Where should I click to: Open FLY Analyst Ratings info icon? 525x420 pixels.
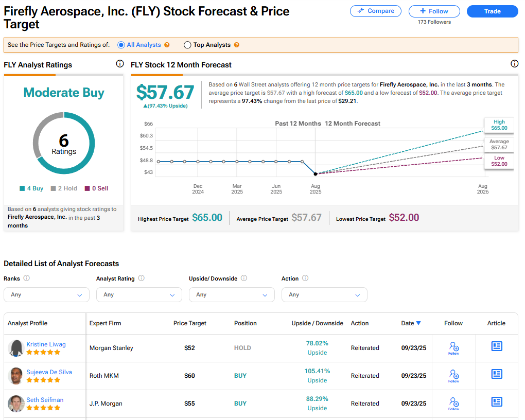(120, 64)
